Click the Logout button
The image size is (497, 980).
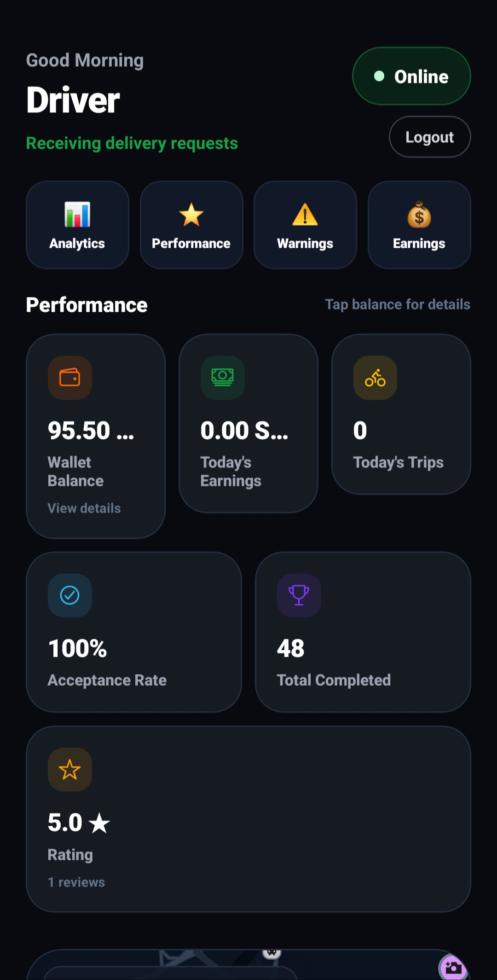pos(430,137)
